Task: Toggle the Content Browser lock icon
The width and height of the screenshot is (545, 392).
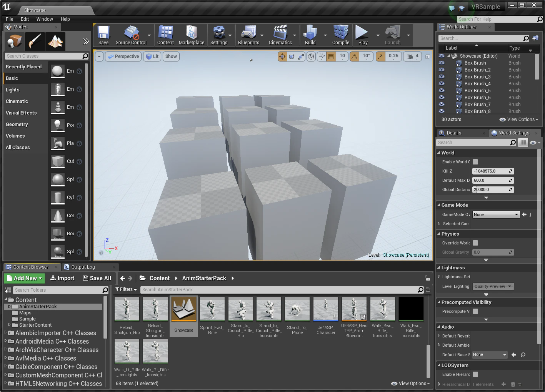Action: [427, 278]
